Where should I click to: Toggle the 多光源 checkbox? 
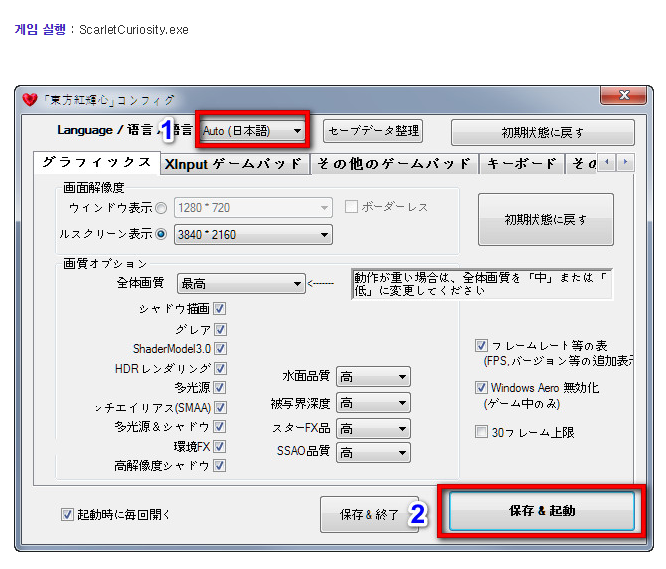pos(220,387)
